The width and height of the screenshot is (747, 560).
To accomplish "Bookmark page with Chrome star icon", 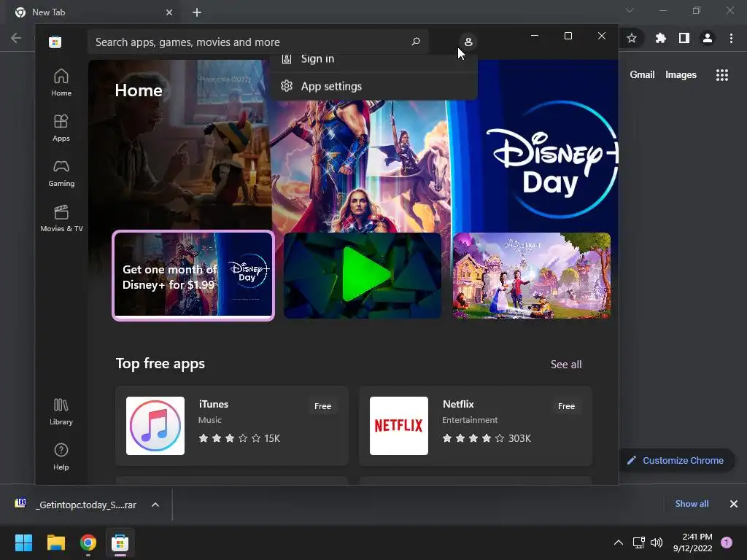I will pyautogui.click(x=632, y=38).
